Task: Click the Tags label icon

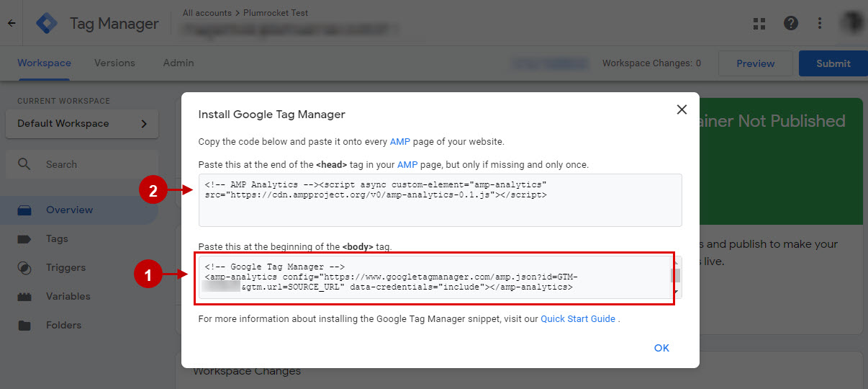Action: [24, 239]
